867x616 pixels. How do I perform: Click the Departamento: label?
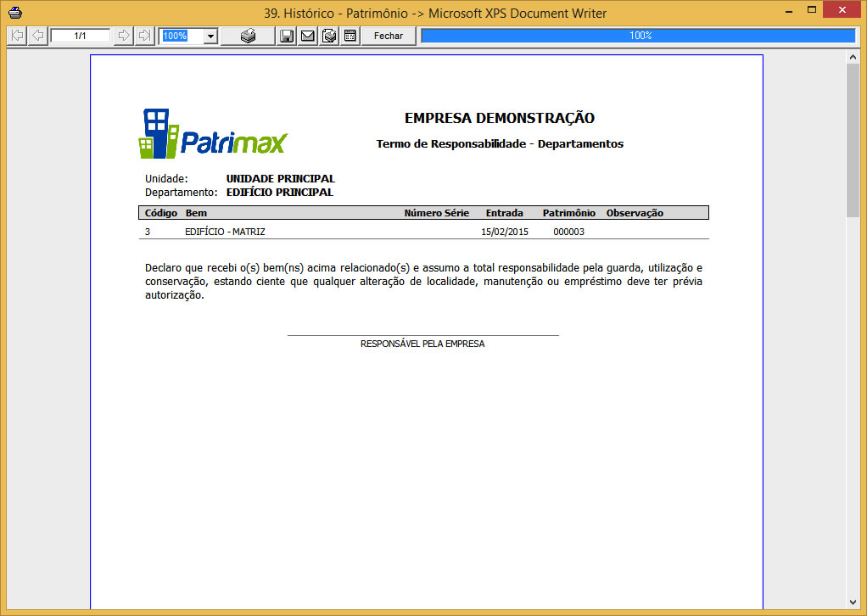(x=182, y=193)
